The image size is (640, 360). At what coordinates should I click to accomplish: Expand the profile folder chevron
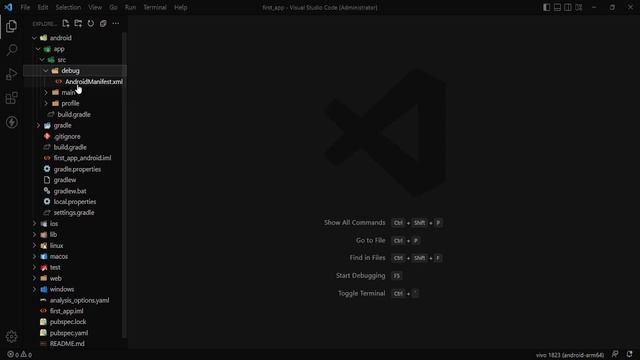tap(46, 104)
